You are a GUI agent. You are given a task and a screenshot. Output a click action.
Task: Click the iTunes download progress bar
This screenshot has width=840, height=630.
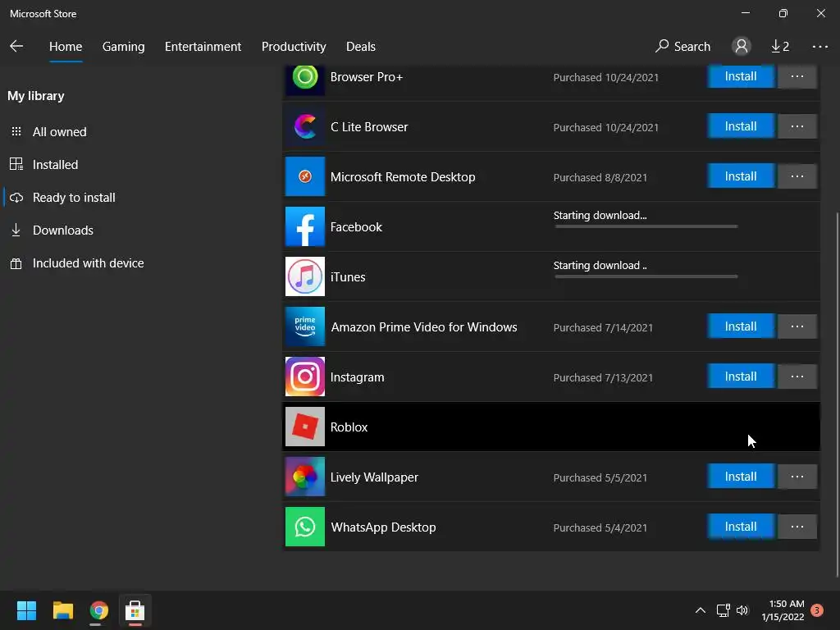[646, 276]
